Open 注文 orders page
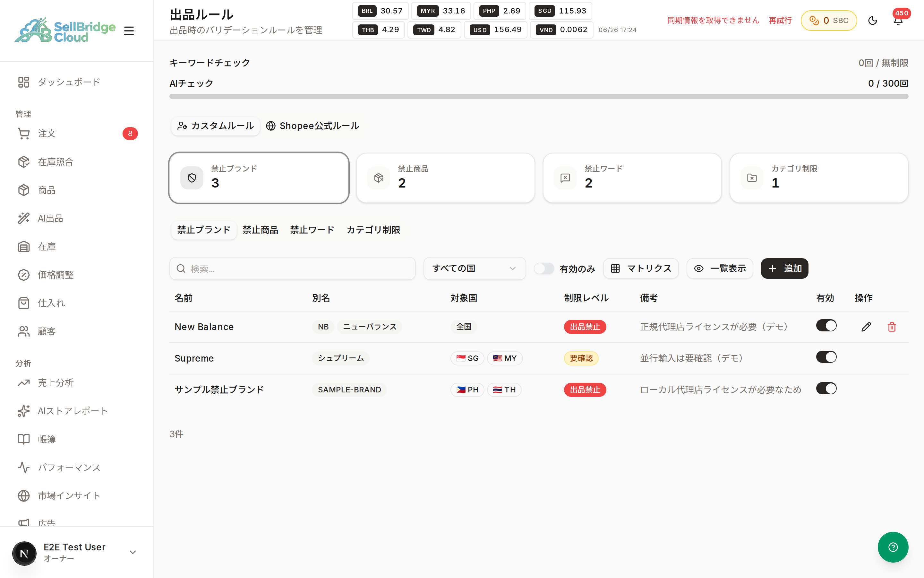 click(76, 133)
